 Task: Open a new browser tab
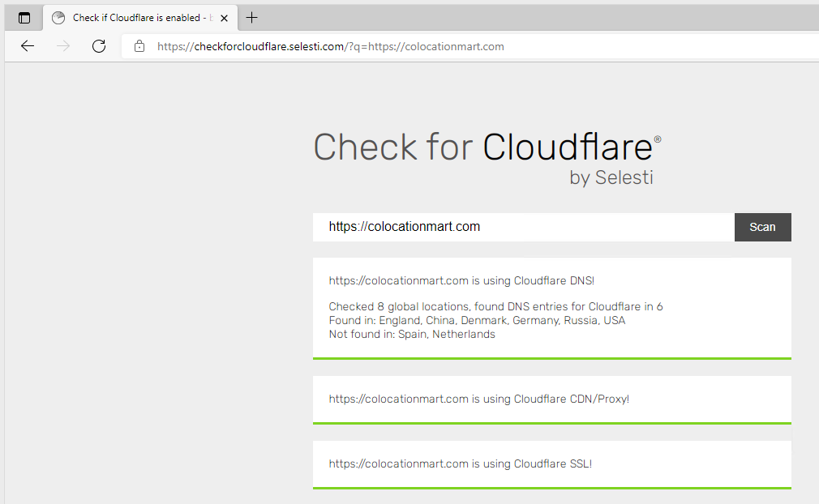(252, 18)
